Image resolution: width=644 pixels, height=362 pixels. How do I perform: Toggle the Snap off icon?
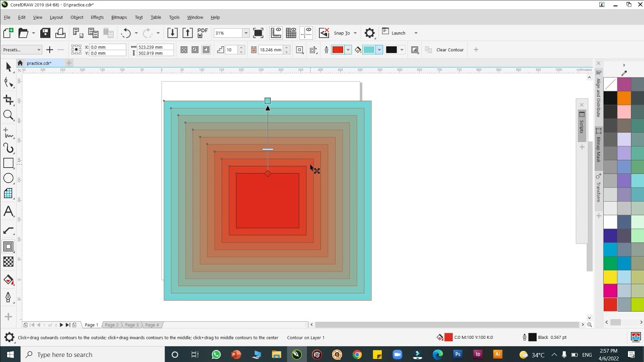point(324,33)
